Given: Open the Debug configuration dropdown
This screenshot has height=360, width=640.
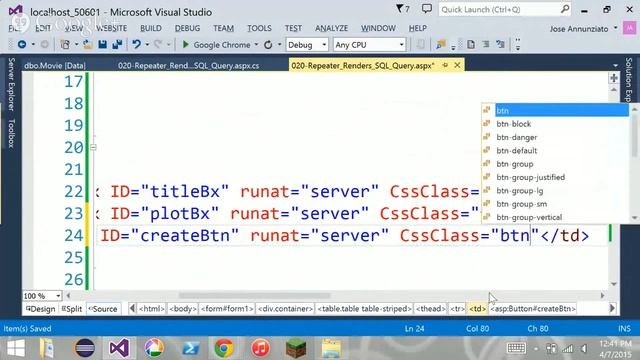Looking at the screenshot, I should [307, 44].
